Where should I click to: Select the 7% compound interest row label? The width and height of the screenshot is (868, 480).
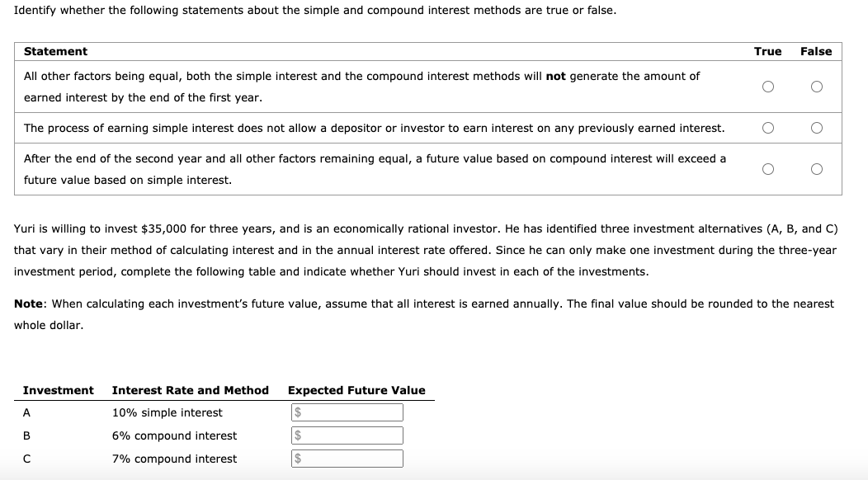(174, 459)
